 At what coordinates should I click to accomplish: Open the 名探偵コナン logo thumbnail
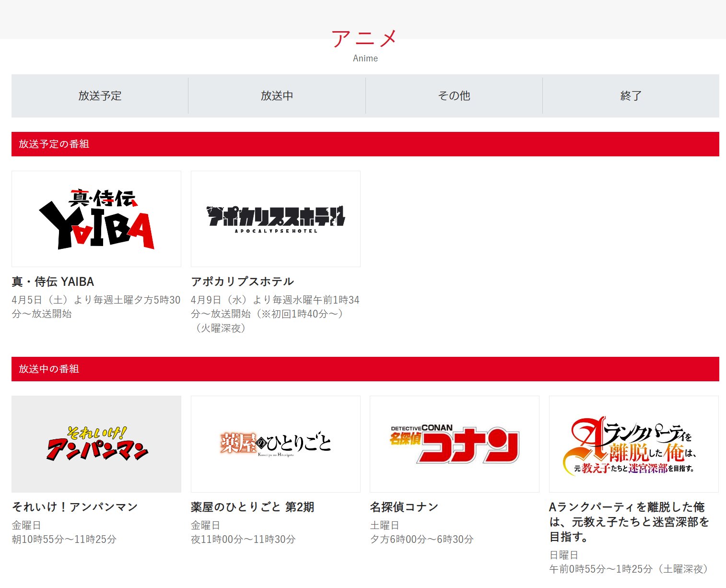(455, 444)
